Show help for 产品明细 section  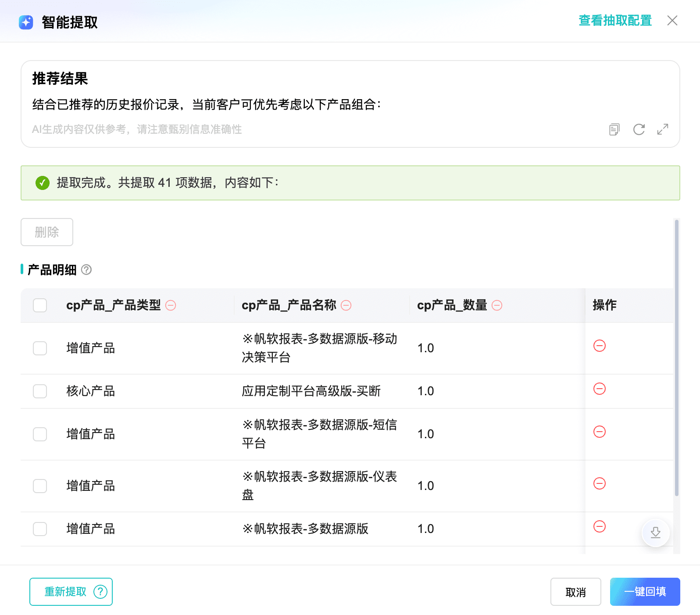[x=86, y=270]
